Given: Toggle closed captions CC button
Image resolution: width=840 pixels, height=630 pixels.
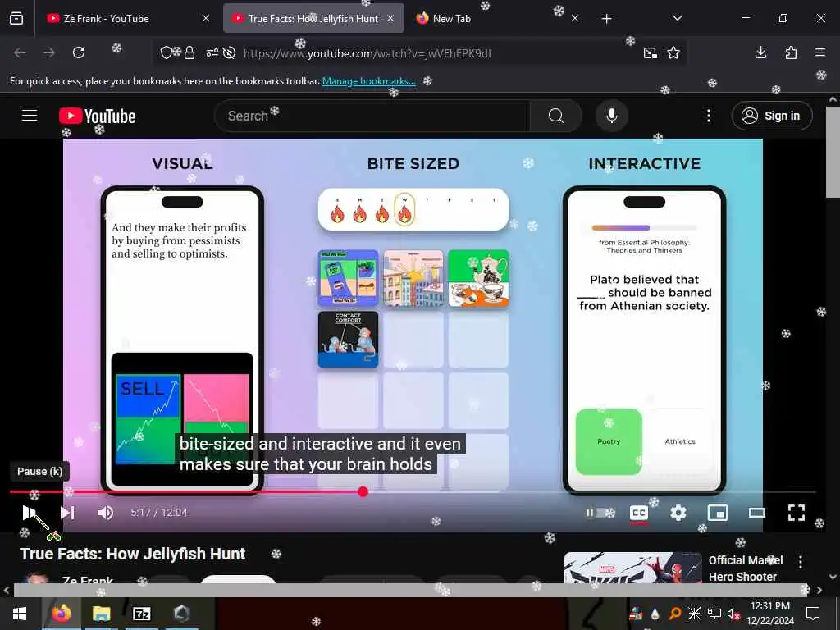Looking at the screenshot, I should (x=638, y=513).
